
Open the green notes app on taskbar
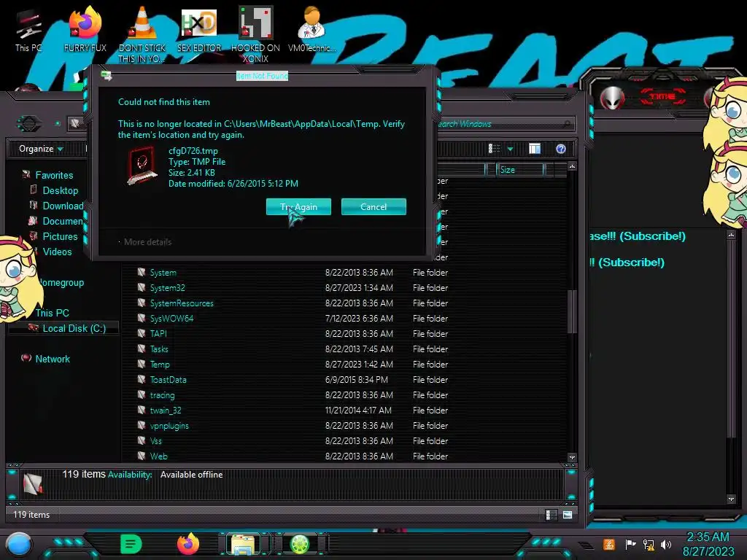point(131,544)
